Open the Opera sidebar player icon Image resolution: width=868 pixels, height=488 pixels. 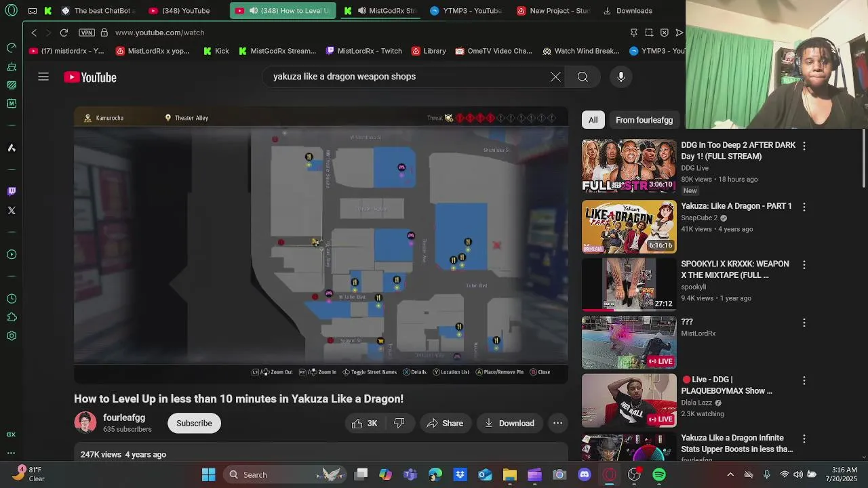click(x=12, y=255)
